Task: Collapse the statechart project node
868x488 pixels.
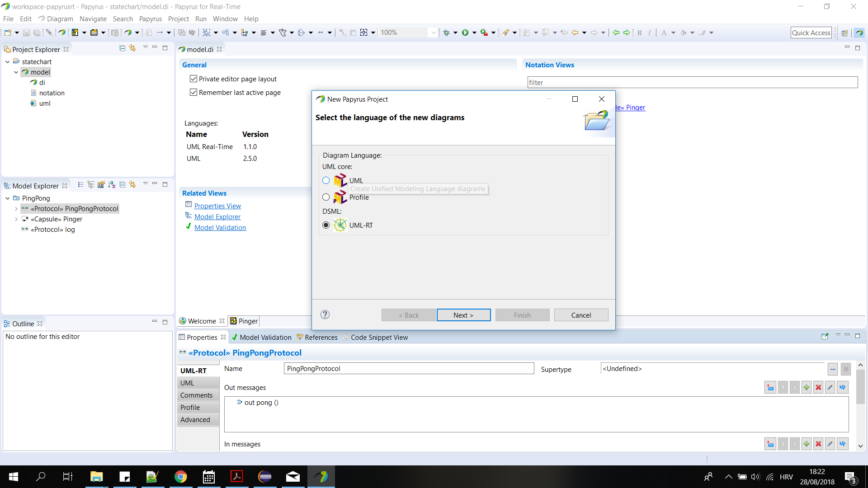Action: point(7,61)
